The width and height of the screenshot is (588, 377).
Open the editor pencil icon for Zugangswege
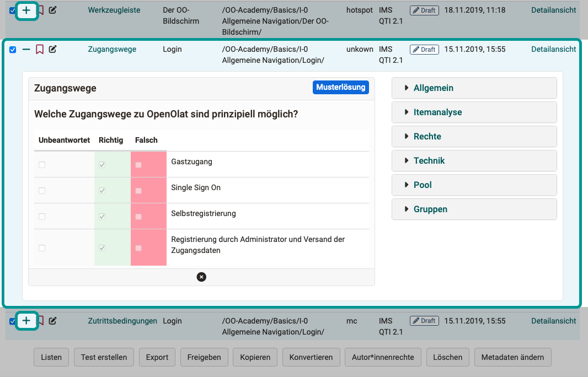tap(52, 49)
